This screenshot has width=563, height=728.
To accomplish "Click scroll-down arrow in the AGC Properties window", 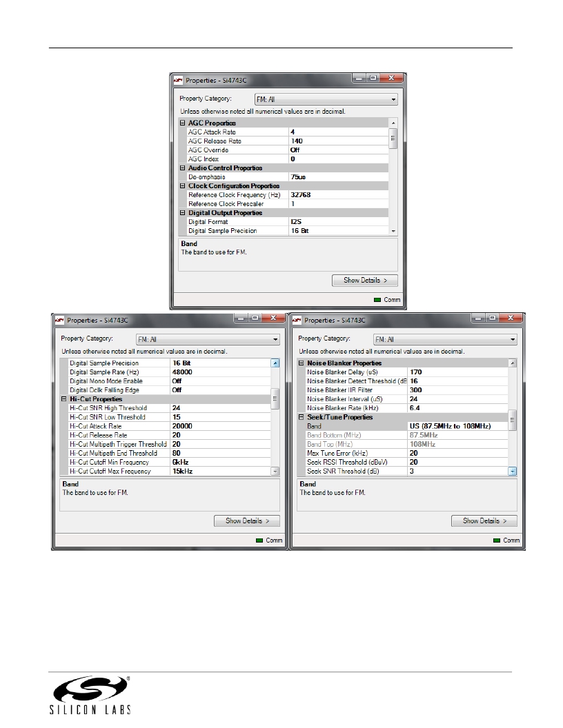I will pos(393,231).
